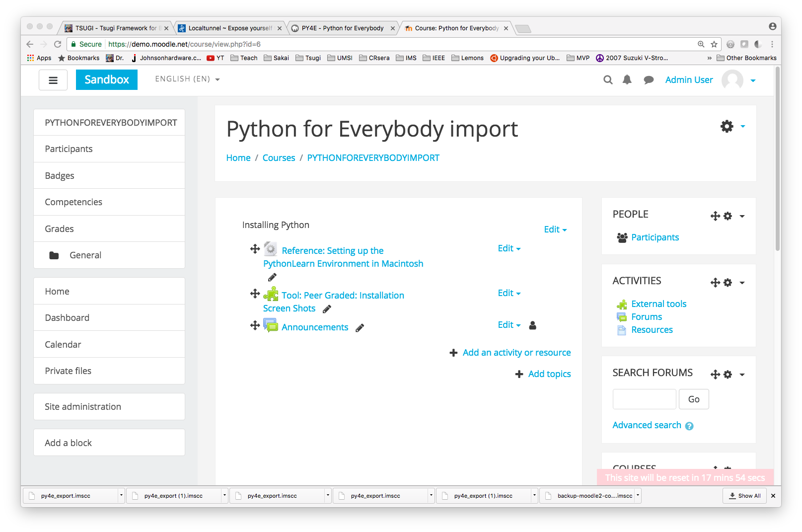
Task: Click Announcements forum icon
Action: (271, 325)
